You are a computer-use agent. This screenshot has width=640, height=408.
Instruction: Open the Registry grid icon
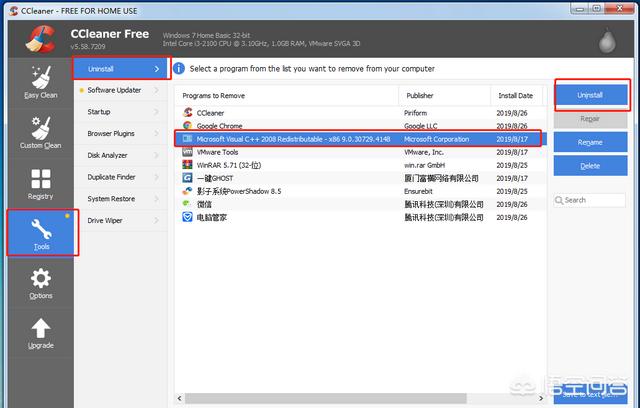(41, 185)
